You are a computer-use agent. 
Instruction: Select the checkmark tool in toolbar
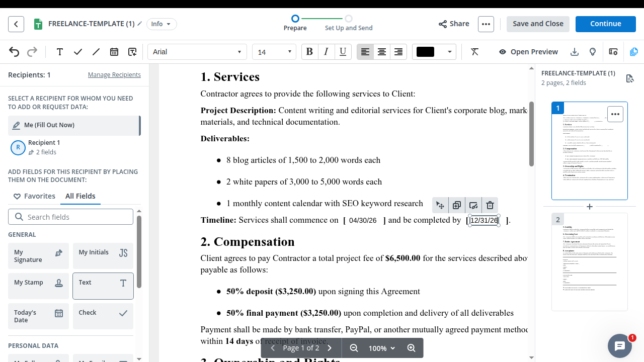tap(78, 52)
